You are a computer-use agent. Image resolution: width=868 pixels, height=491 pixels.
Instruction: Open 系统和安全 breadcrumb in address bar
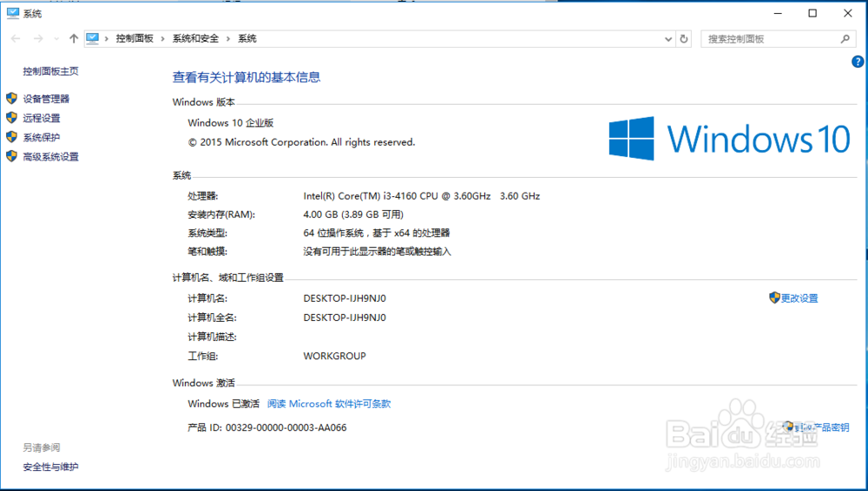[x=195, y=38]
